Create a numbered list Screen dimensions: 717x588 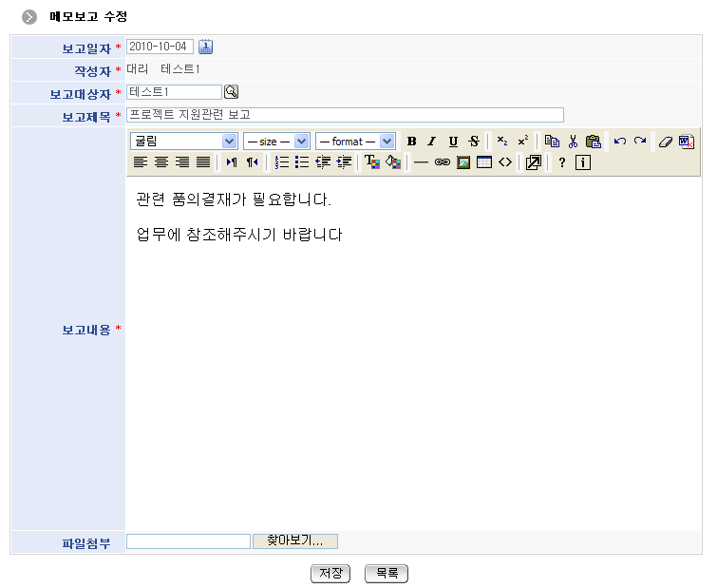281,162
